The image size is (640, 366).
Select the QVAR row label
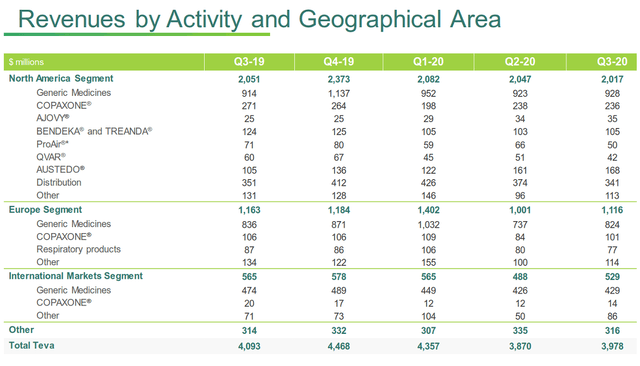[x=51, y=157]
